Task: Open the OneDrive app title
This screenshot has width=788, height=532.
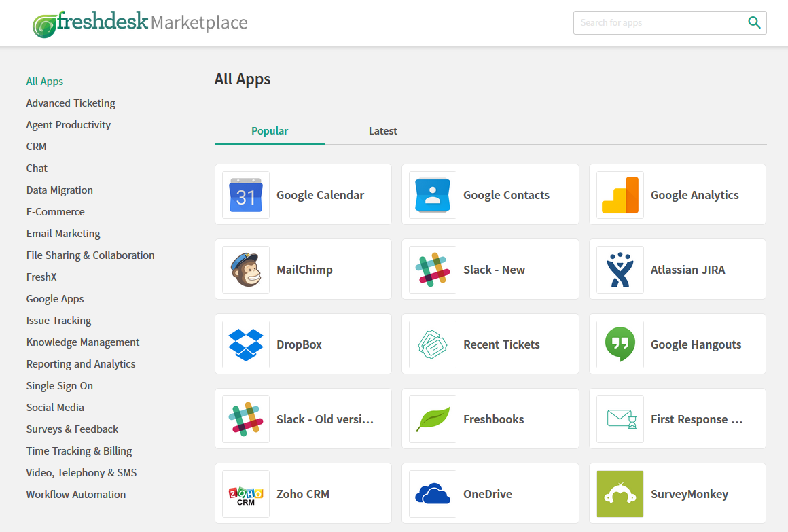Action: click(x=488, y=494)
